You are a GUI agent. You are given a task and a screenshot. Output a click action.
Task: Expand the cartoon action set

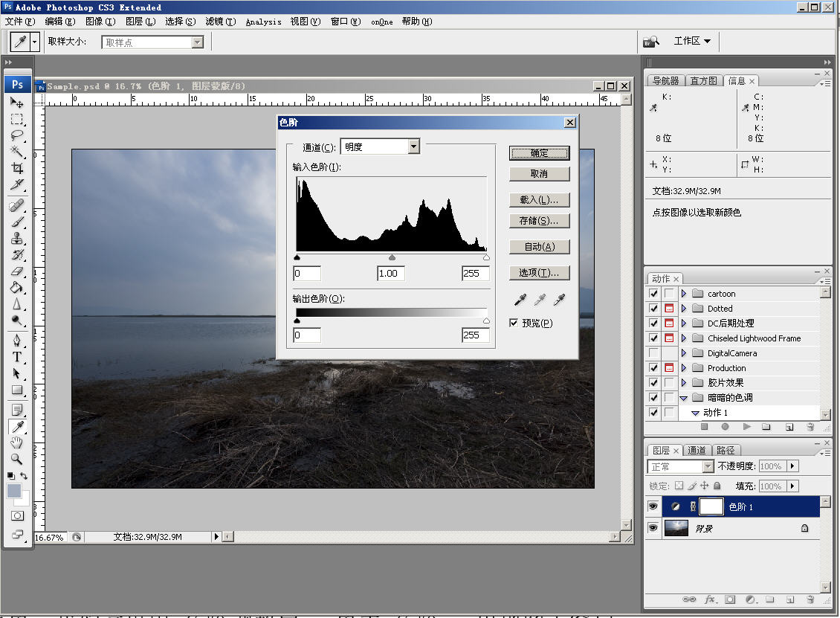(x=684, y=293)
